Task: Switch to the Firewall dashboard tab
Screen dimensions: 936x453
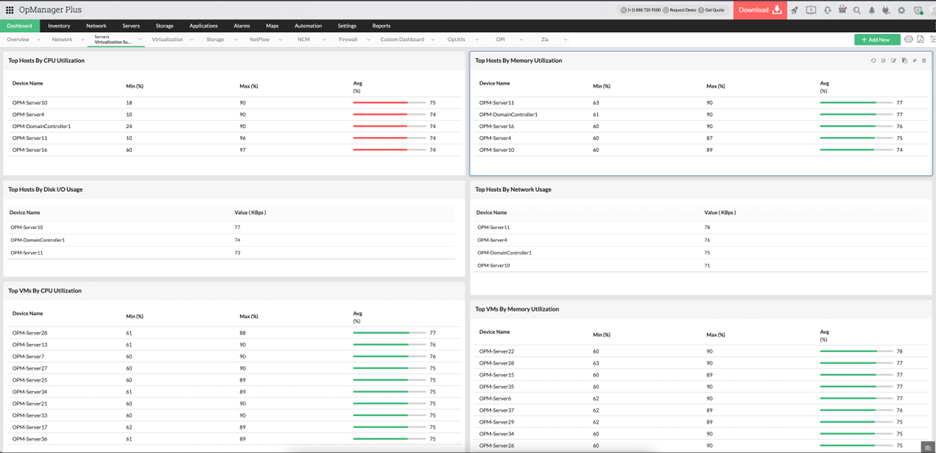Action: tap(347, 40)
